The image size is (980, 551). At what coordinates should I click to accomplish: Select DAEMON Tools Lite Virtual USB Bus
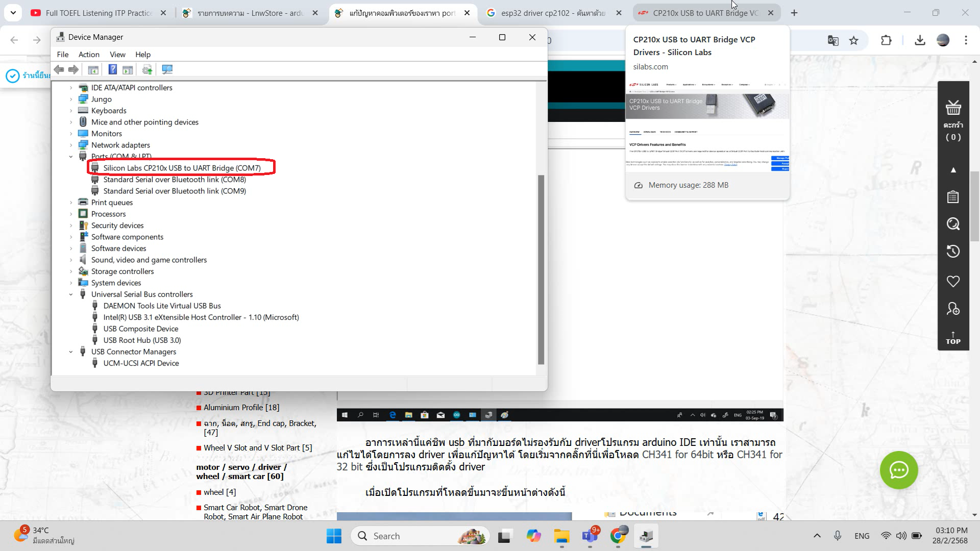[x=162, y=306]
